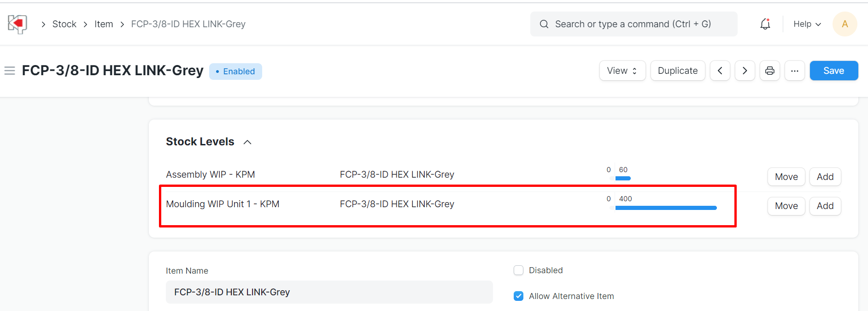Check the Disabled checkbox
This screenshot has width=868, height=311.
click(518, 270)
